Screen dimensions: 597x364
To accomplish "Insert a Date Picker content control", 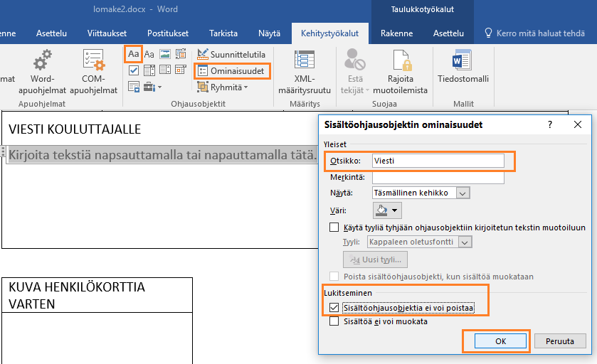I will click(181, 70).
